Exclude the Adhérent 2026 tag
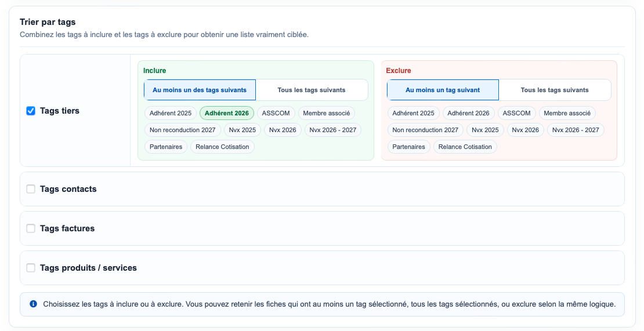The width and height of the screenshot is (644, 331). [468, 113]
